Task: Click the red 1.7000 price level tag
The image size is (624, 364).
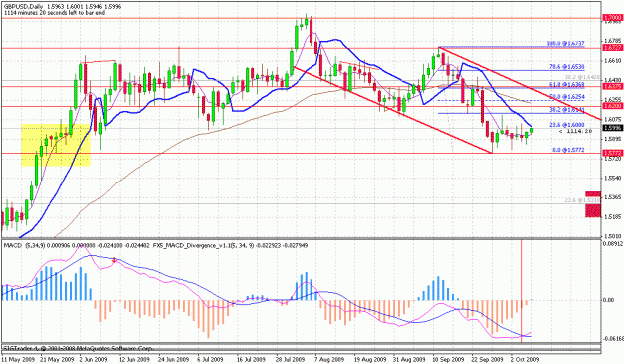Action: click(613, 18)
